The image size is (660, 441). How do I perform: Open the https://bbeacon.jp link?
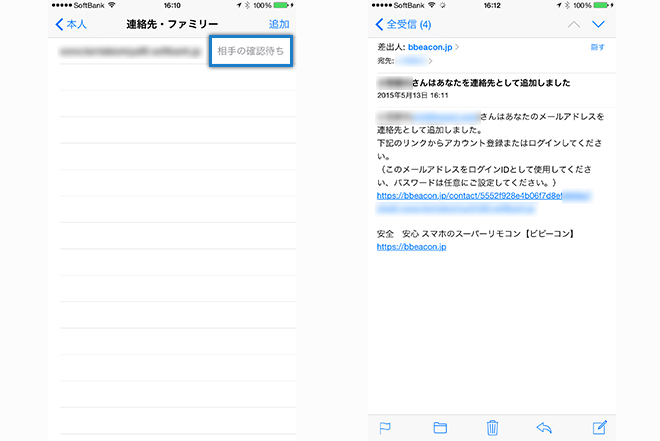point(411,247)
